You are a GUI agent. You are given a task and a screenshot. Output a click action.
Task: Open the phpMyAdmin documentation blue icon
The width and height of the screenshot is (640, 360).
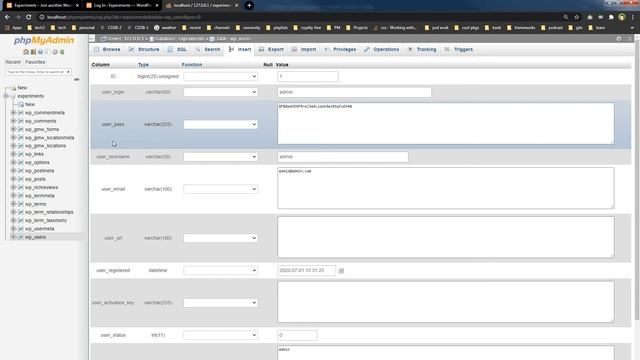[x=40, y=52]
